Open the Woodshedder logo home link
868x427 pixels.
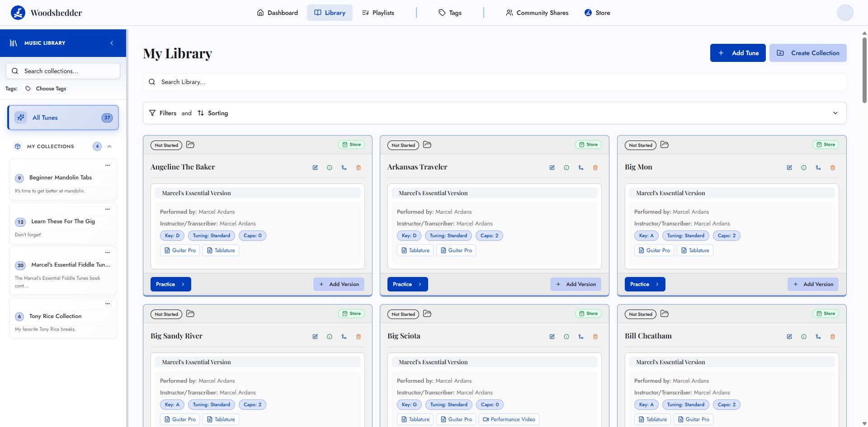tap(47, 13)
